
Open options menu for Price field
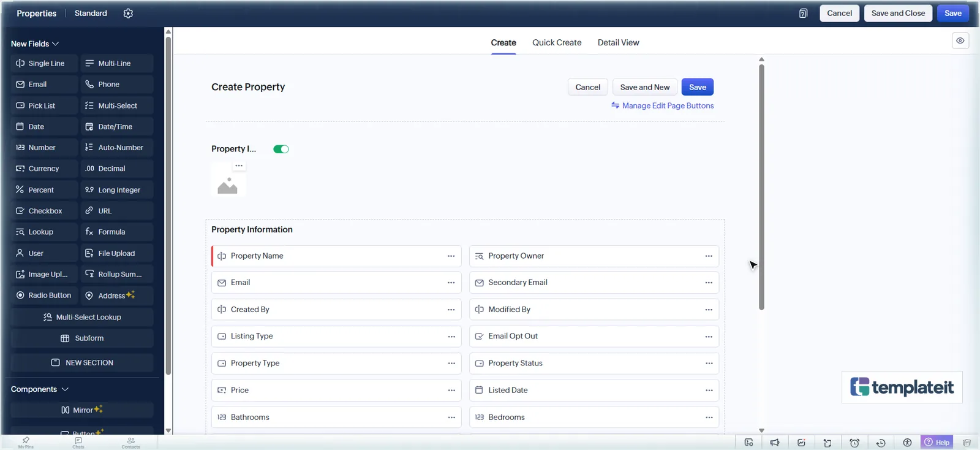point(451,391)
